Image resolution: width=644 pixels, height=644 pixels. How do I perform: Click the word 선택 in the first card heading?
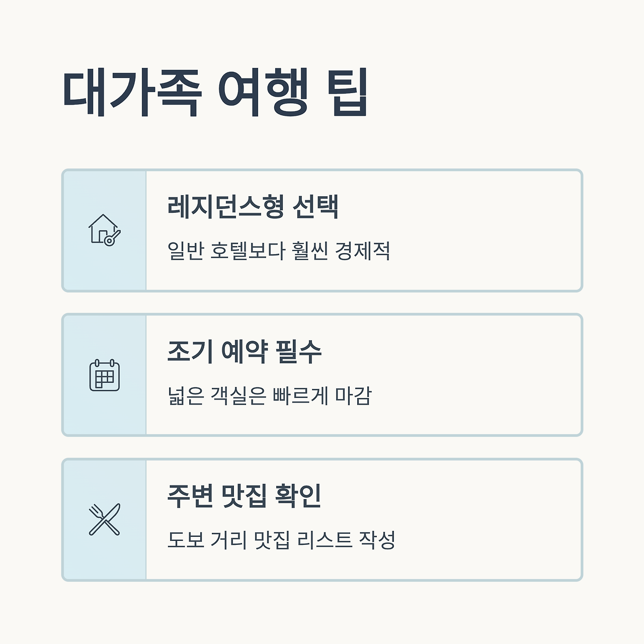315,206
